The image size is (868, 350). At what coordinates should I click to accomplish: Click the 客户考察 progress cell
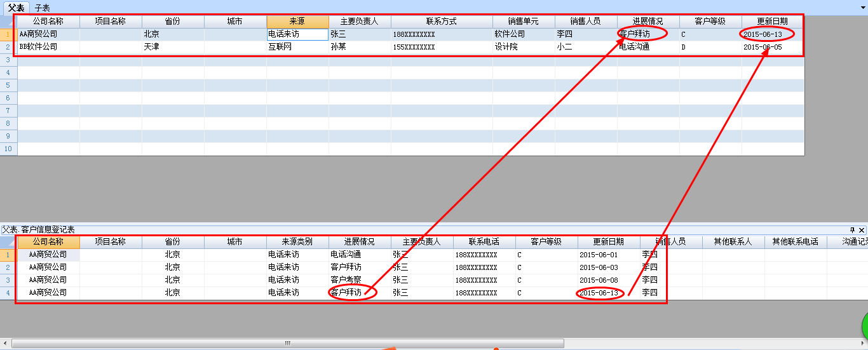tap(360, 280)
